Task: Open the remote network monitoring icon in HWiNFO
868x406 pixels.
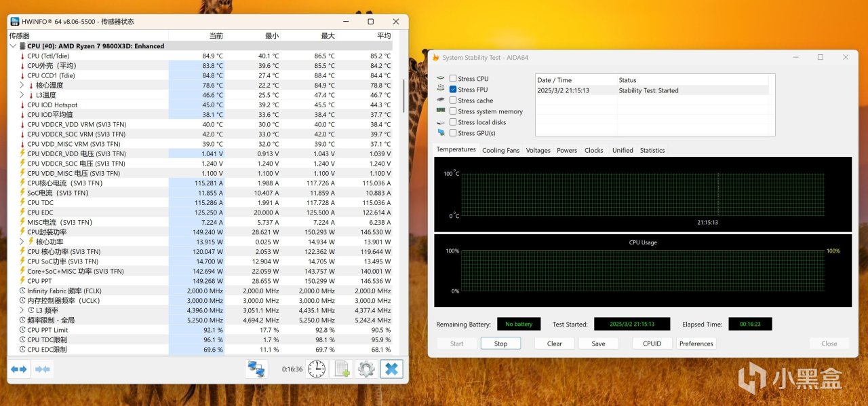Action: tap(256, 369)
